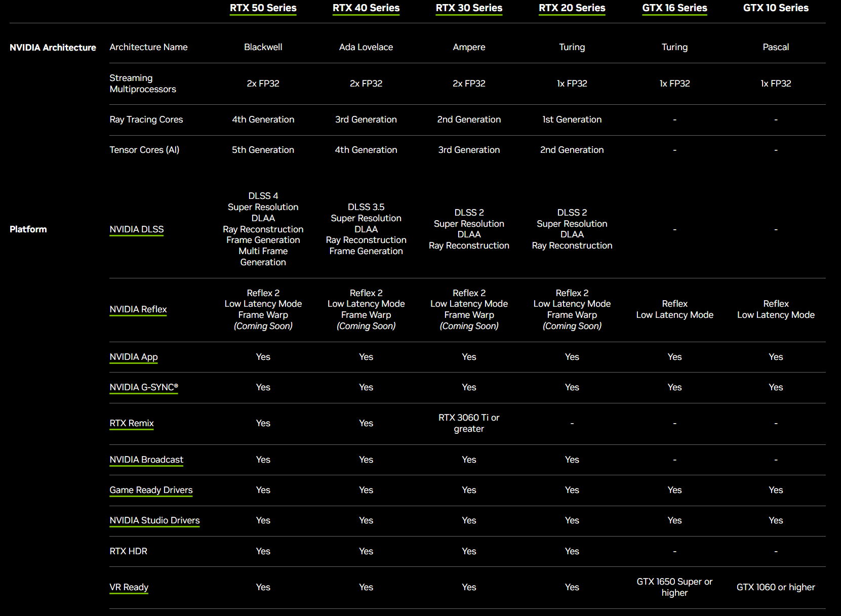841x616 pixels.
Task: Click the Blackwell architecture name cell
Action: (x=263, y=47)
